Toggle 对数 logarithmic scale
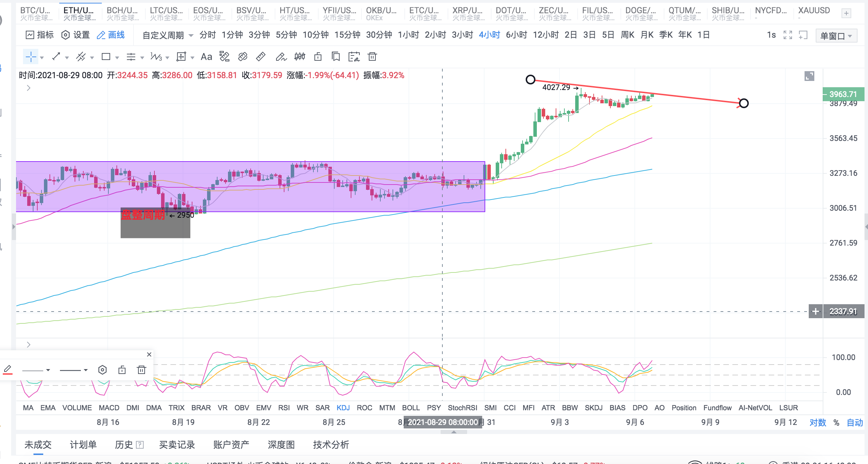868x464 pixels. coord(817,422)
